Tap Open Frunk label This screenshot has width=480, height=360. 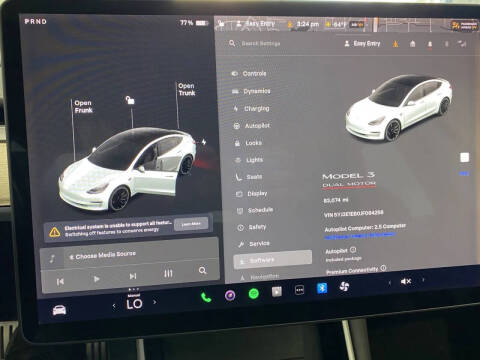click(x=83, y=106)
